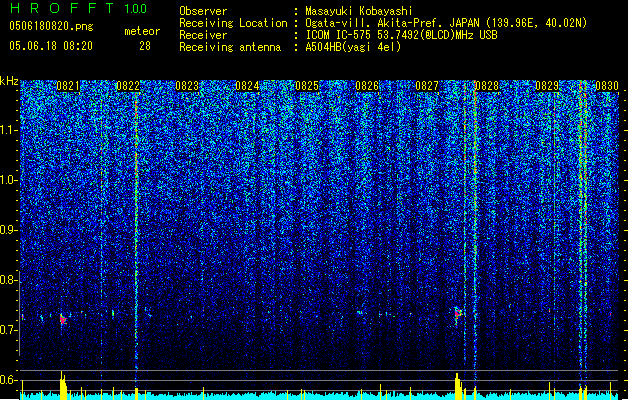
Task: Click the 0.8 kHz axis label
Action: tap(9, 280)
